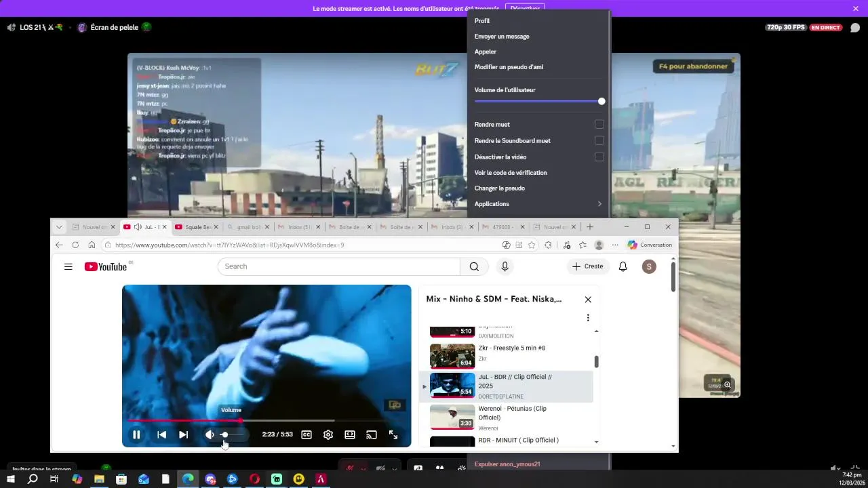
Task: Expand the Applications submenu
Action: [x=539, y=204]
